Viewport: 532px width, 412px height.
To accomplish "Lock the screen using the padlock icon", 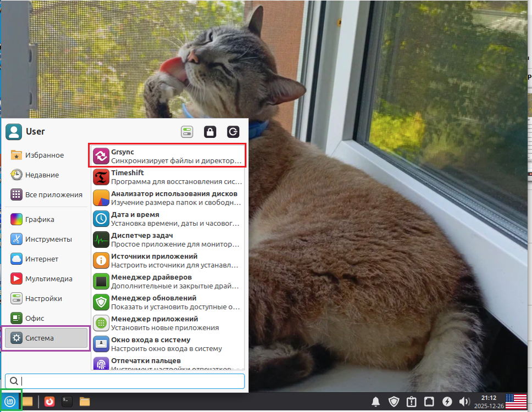I will [x=209, y=132].
